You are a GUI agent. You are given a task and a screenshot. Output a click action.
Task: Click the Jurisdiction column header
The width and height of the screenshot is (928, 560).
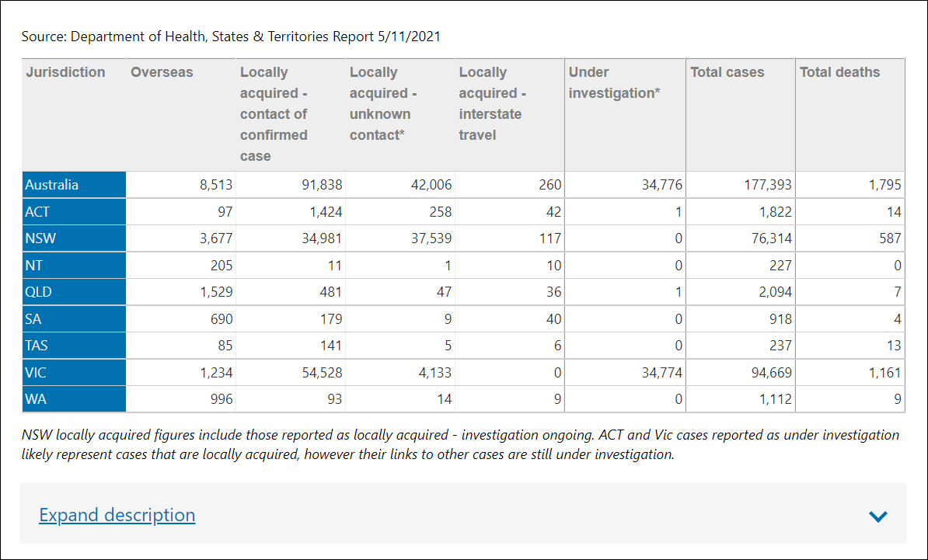pyautogui.click(x=65, y=72)
